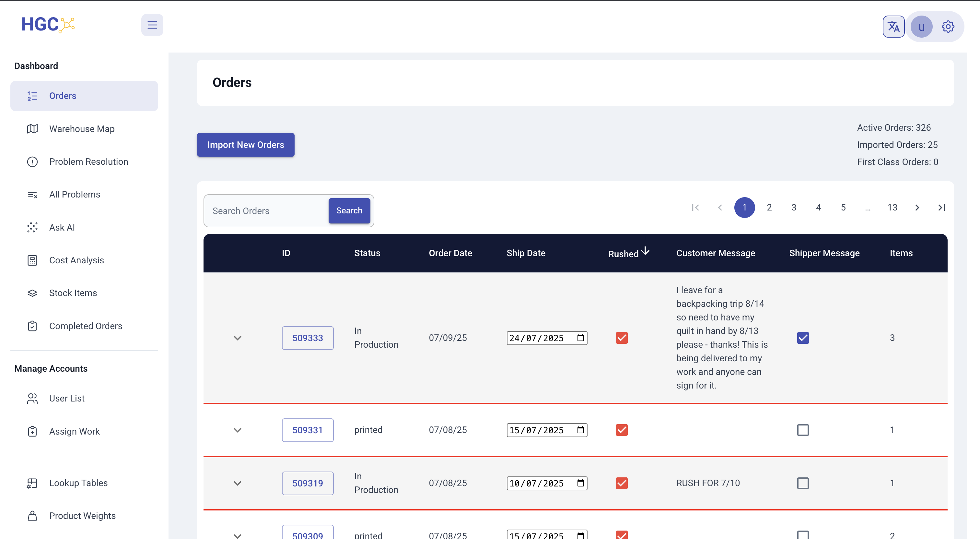Click the Cost Analysis calculator icon
This screenshot has height=539, width=980.
pyautogui.click(x=32, y=260)
